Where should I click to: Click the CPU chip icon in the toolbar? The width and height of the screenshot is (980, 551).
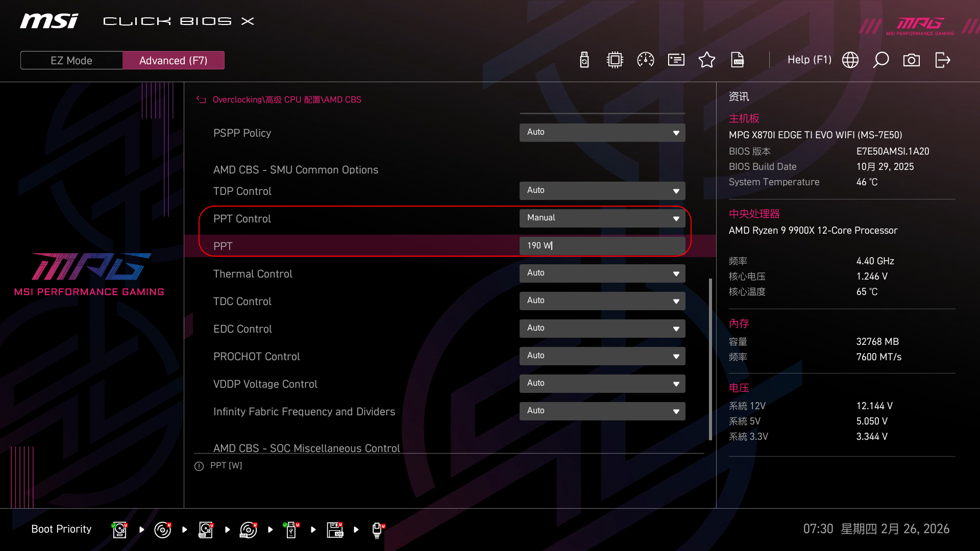click(x=615, y=60)
